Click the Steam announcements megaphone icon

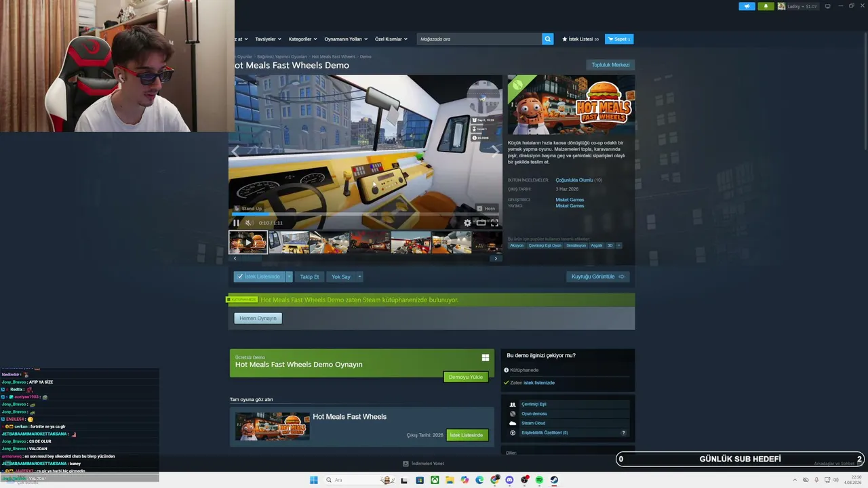click(x=747, y=6)
